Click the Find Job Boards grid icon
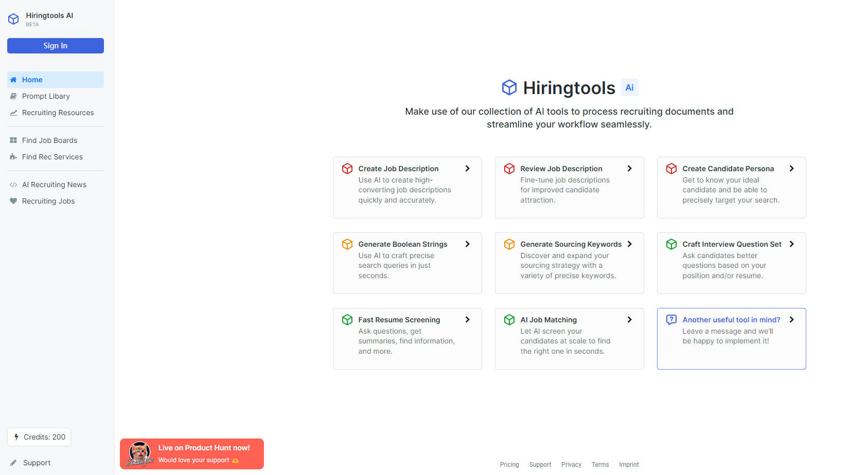This screenshot has width=868, height=475. [13, 140]
